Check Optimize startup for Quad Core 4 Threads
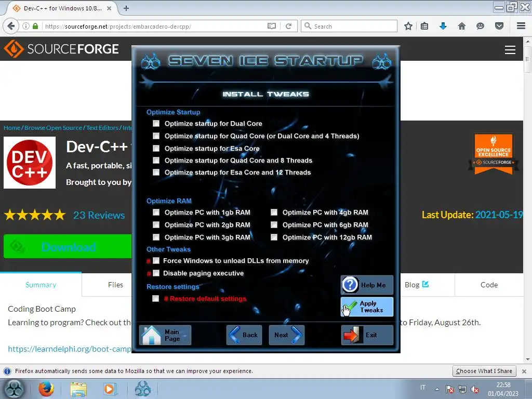 pyautogui.click(x=156, y=136)
